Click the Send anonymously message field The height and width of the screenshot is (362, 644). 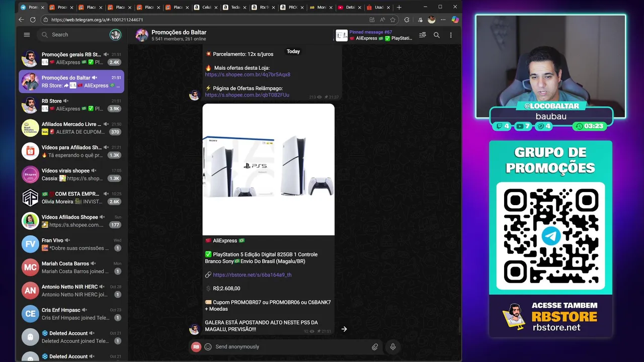[x=291, y=347]
